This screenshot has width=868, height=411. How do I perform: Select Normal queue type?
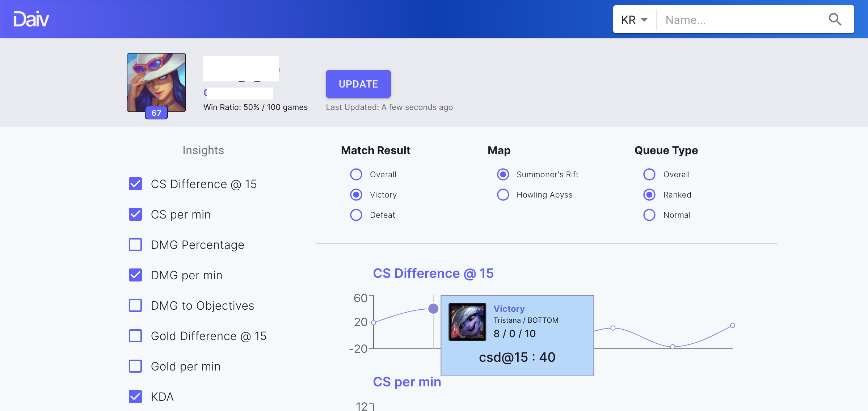pyautogui.click(x=649, y=215)
